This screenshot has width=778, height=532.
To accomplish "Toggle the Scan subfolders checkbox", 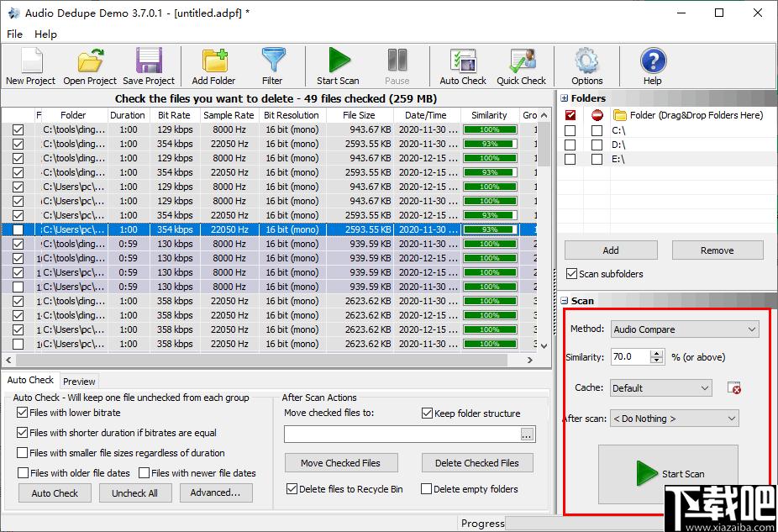I will pos(571,274).
